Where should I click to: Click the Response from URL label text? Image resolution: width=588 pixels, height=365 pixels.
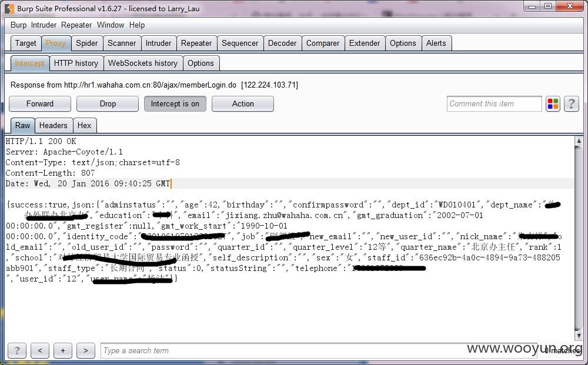click(154, 85)
